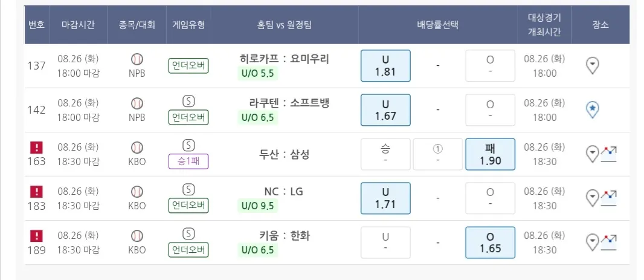Select the 패 1.90 odds for 두산 : 삼성
Image resolution: width=644 pixels, height=280 pixels.
point(490,154)
